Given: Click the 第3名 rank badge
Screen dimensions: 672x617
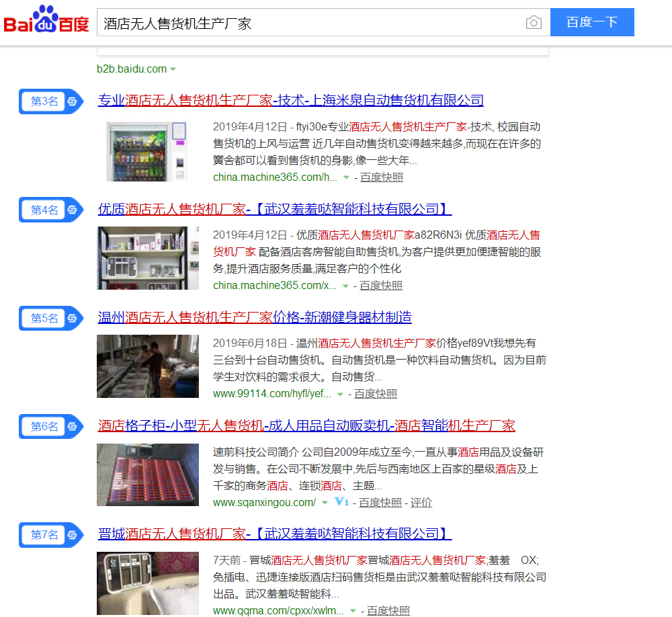Looking at the screenshot, I should pyautogui.click(x=51, y=101).
